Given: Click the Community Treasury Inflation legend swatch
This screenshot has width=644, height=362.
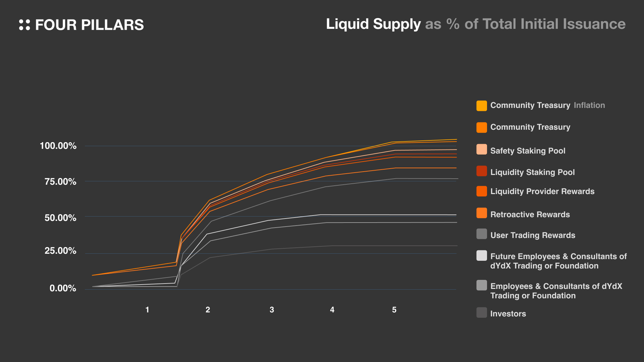Looking at the screenshot, I should click(482, 106).
